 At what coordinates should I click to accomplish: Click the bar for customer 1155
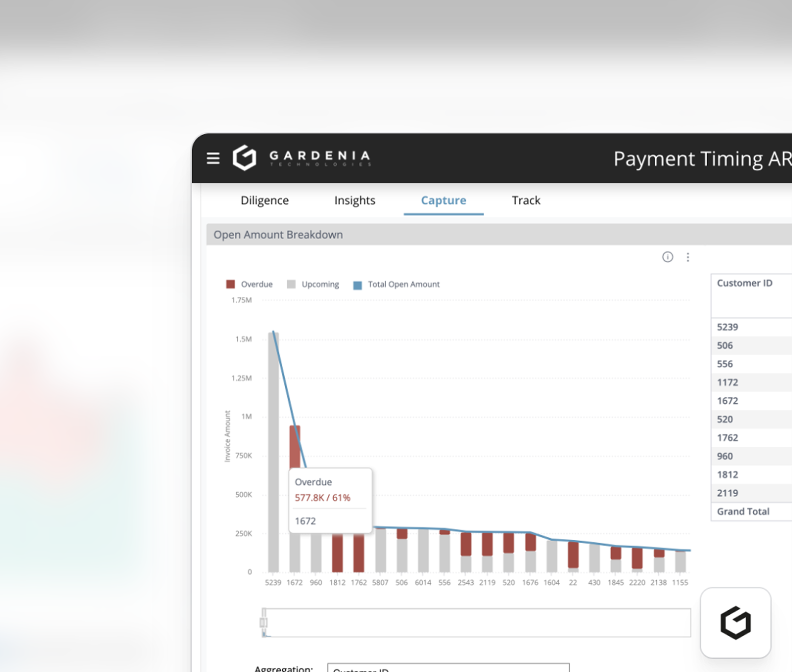pyautogui.click(x=680, y=561)
